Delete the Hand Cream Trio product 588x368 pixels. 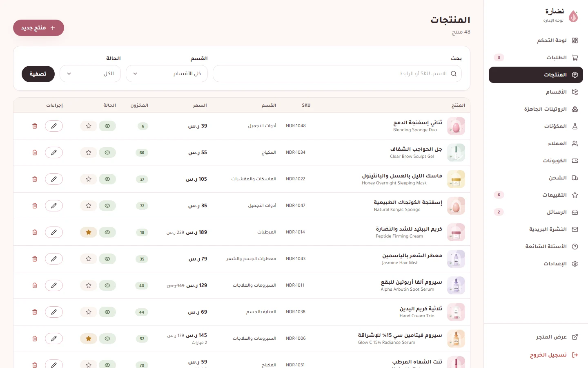pos(35,312)
